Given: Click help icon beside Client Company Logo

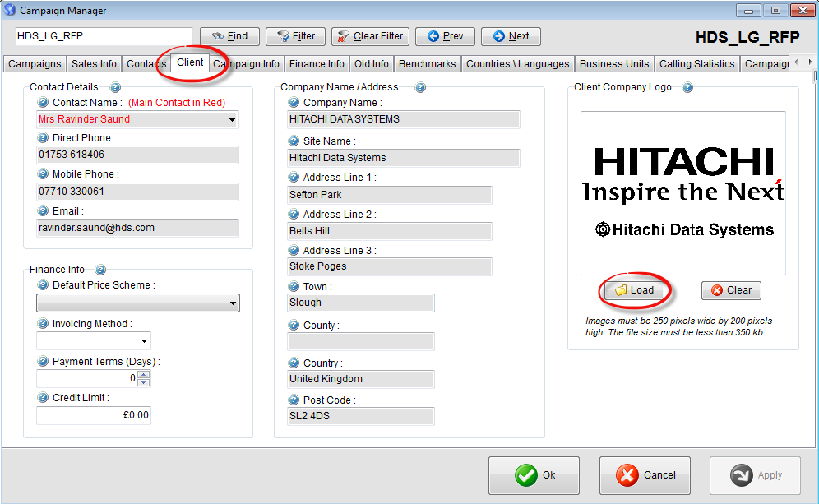Looking at the screenshot, I should (x=688, y=87).
